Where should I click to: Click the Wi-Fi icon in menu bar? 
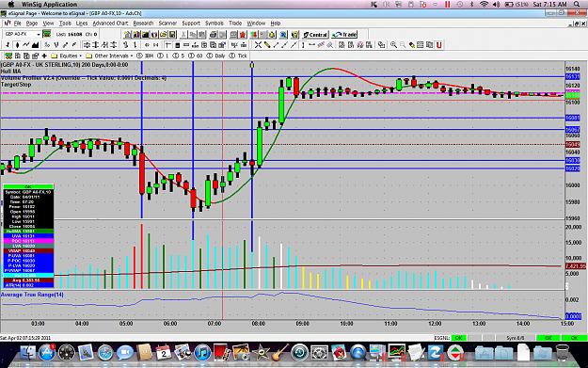click(485, 5)
